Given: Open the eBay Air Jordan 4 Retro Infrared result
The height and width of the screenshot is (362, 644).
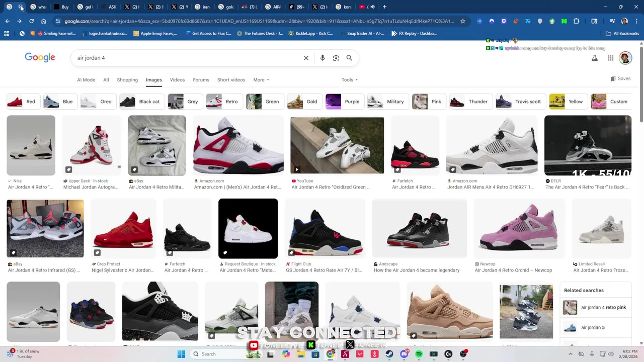Looking at the screenshot, I should coord(45,229).
